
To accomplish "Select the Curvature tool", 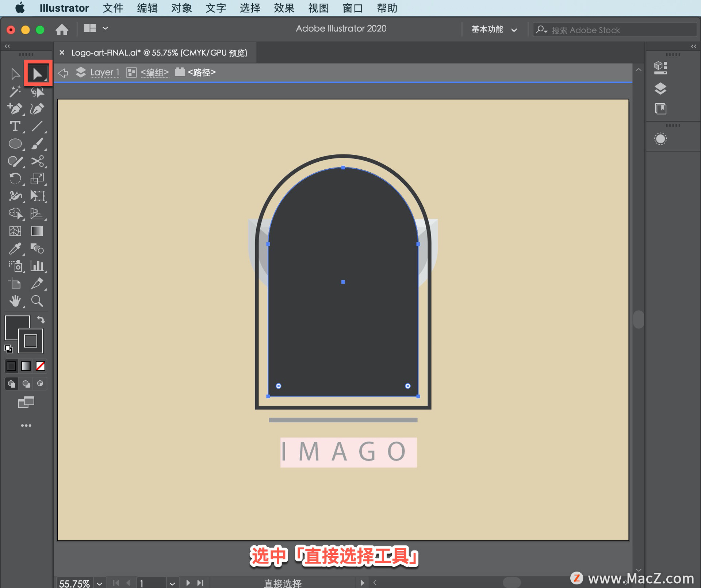I will [38, 109].
